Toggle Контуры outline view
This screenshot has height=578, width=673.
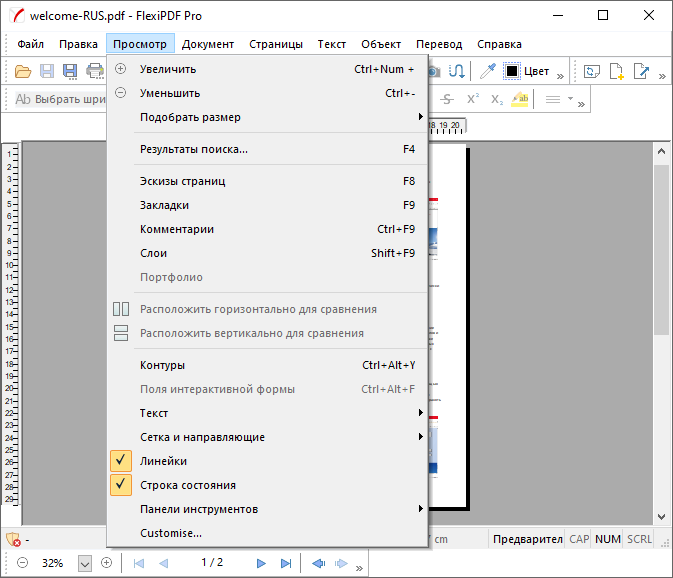click(268, 365)
